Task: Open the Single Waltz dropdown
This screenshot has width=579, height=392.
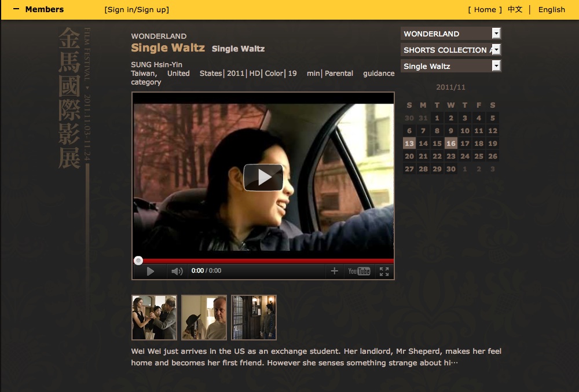Action: [451, 66]
